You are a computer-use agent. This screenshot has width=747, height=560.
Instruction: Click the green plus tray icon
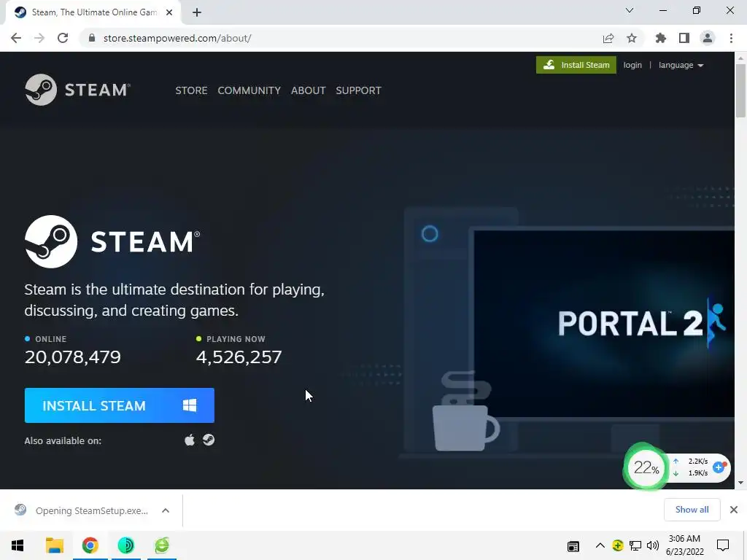617,545
